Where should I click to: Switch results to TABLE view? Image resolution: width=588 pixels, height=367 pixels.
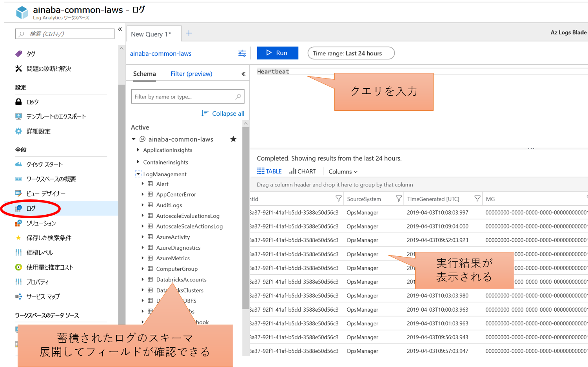[269, 171]
